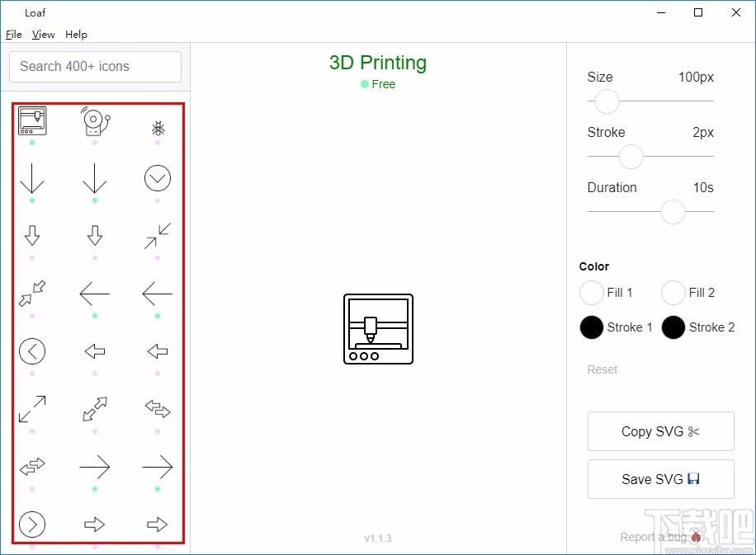Copy the SVG to clipboard
The image size is (756, 555).
pyautogui.click(x=660, y=431)
